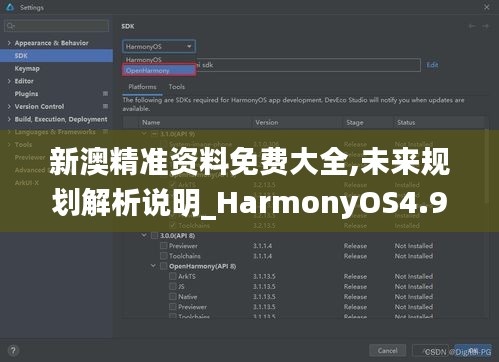Open the HarmonyOS SDK type dropdown
The width and height of the screenshot is (499, 362).
pos(159,46)
